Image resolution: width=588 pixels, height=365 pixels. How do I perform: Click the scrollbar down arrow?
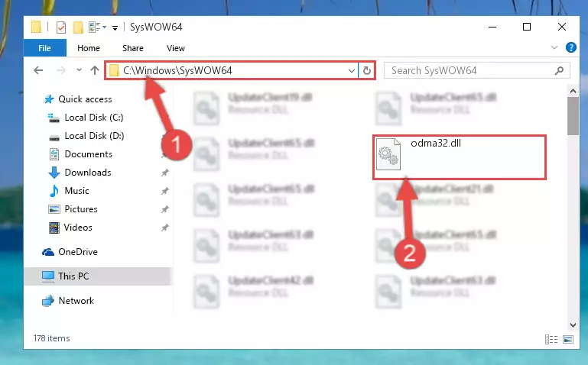click(x=573, y=325)
